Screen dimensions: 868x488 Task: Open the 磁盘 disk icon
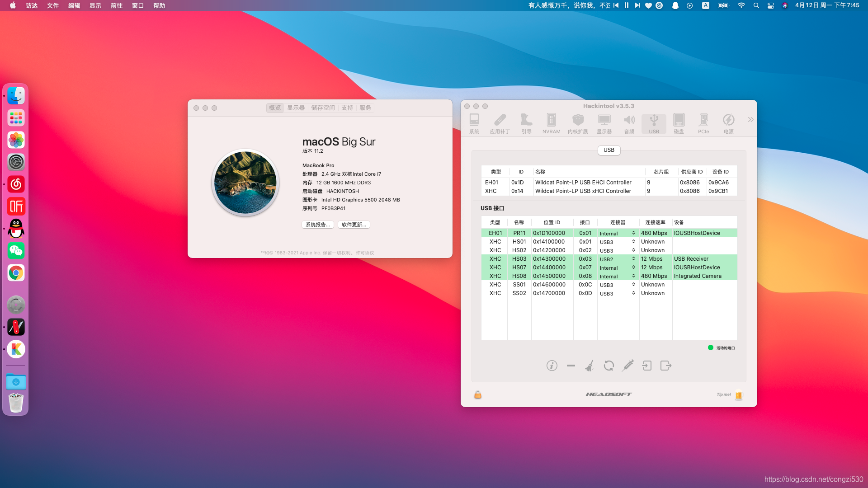[x=679, y=123]
